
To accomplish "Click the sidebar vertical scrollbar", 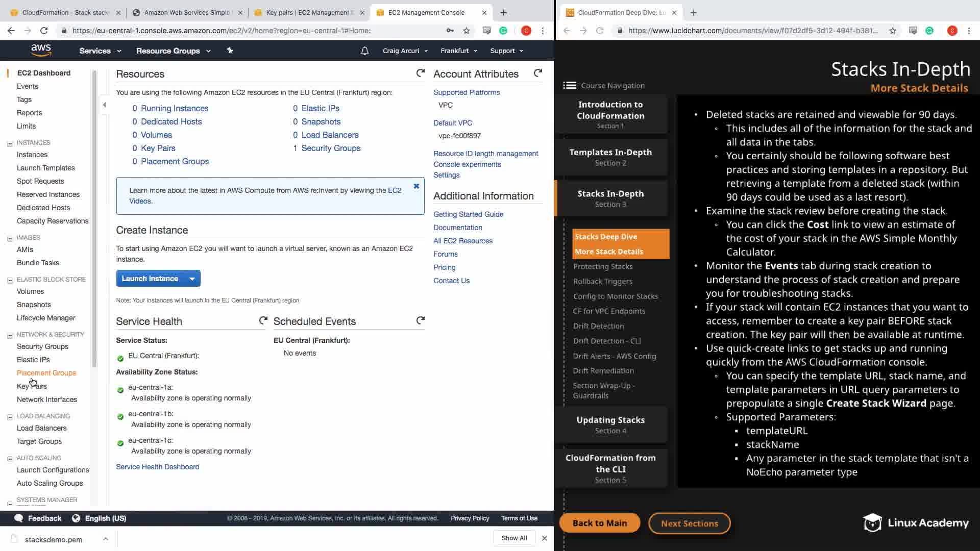I will coord(94,219).
